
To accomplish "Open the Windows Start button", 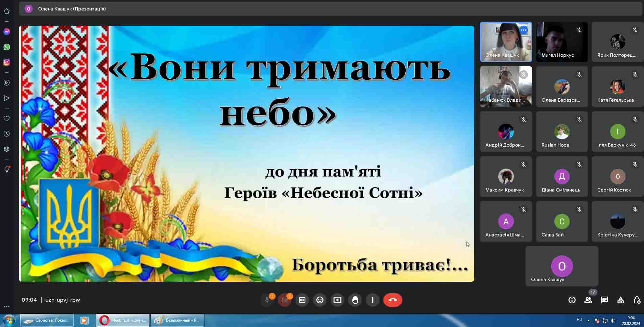I will click(x=9, y=320).
